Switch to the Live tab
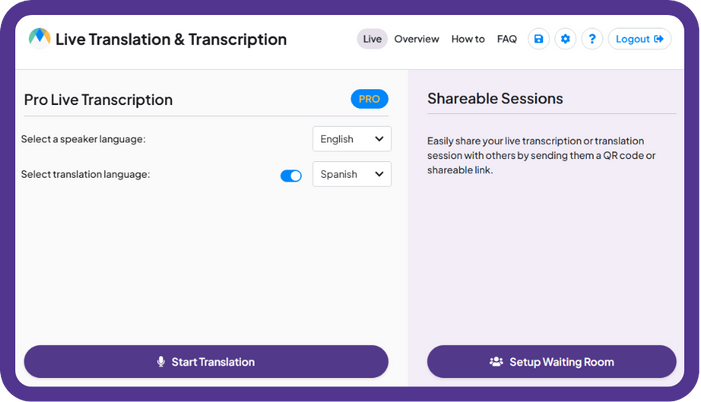Screen dimensions: 701x402 pyautogui.click(x=372, y=39)
